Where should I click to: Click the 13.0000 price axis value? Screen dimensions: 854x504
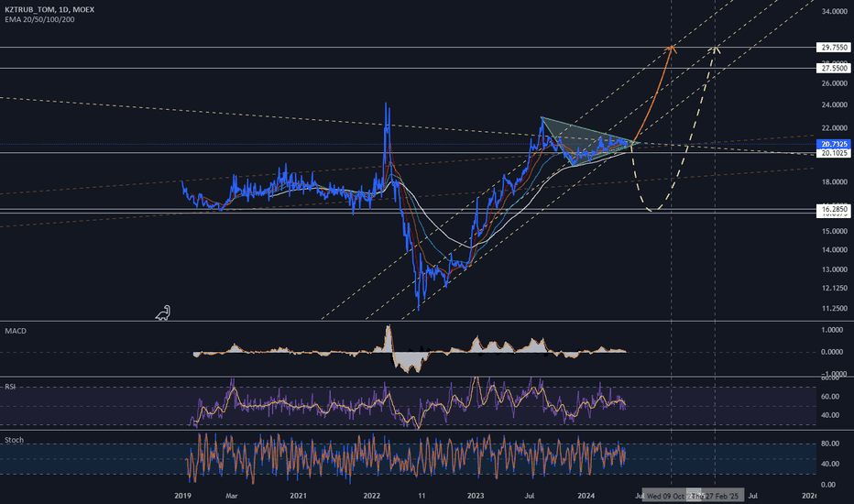[x=835, y=269]
